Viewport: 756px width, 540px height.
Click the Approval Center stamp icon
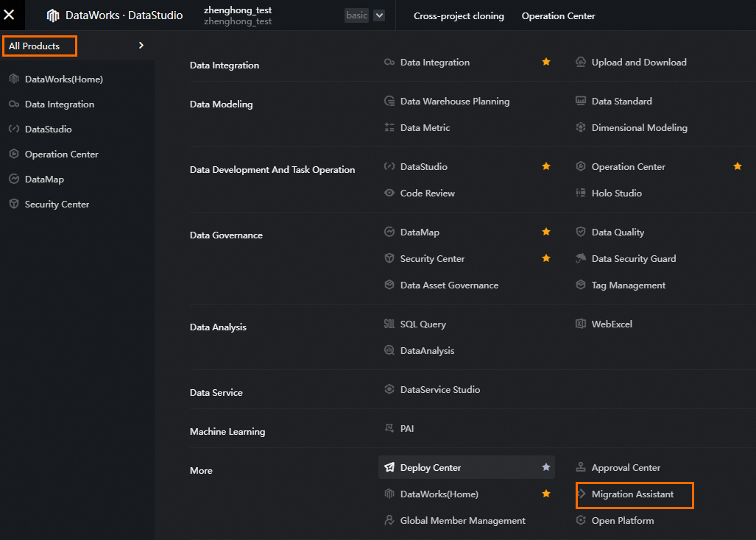tap(581, 468)
